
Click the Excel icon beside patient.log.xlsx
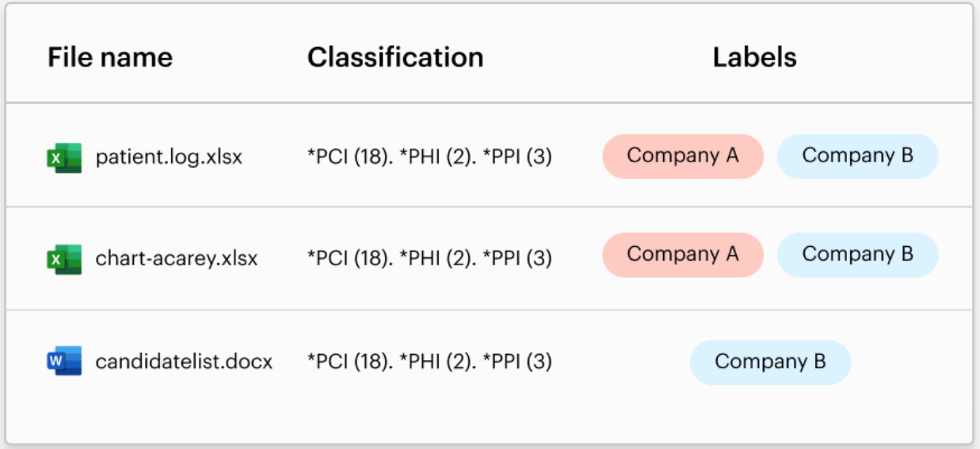pos(64,157)
